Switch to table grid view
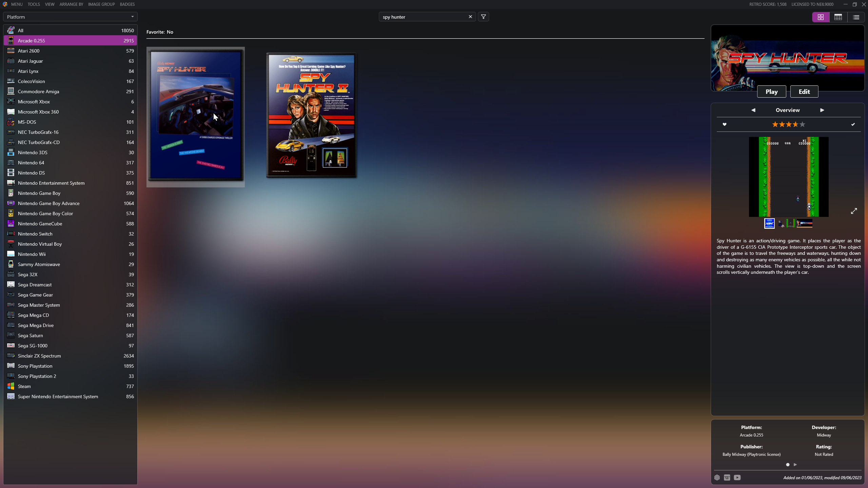 838,17
